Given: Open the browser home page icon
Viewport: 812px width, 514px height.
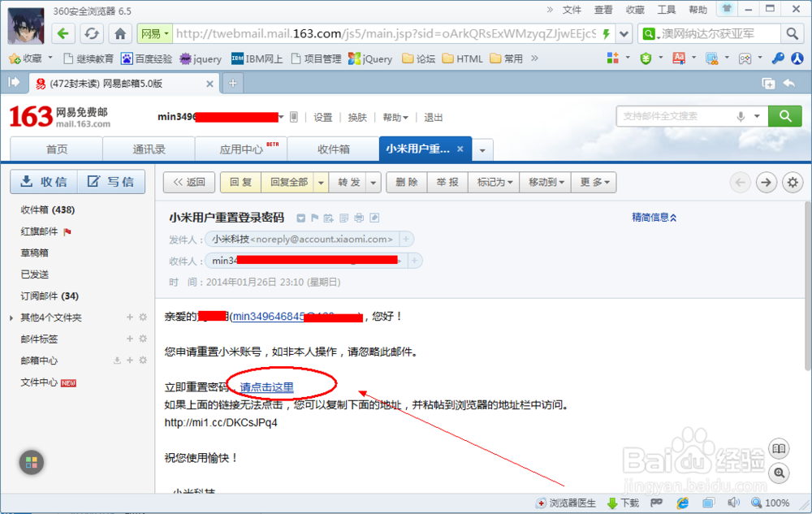Looking at the screenshot, I should [120, 34].
